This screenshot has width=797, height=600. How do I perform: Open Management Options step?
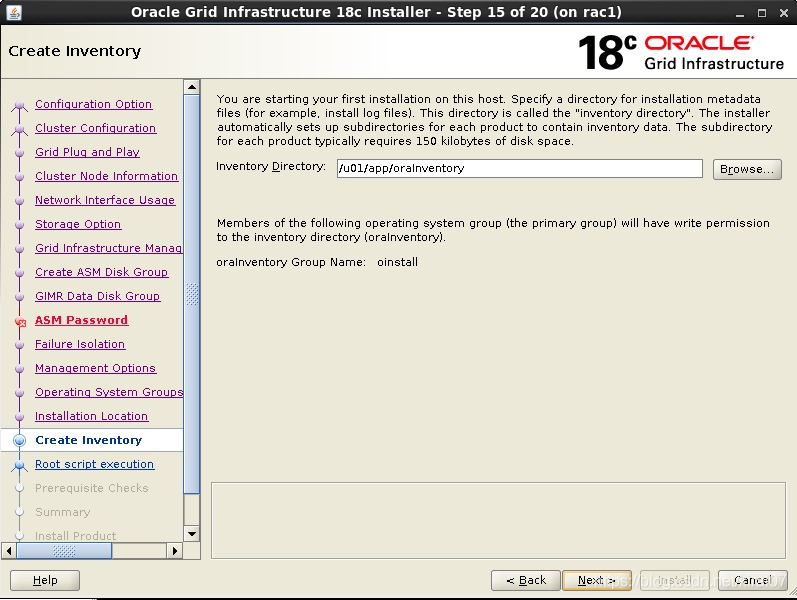coord(95,368)
